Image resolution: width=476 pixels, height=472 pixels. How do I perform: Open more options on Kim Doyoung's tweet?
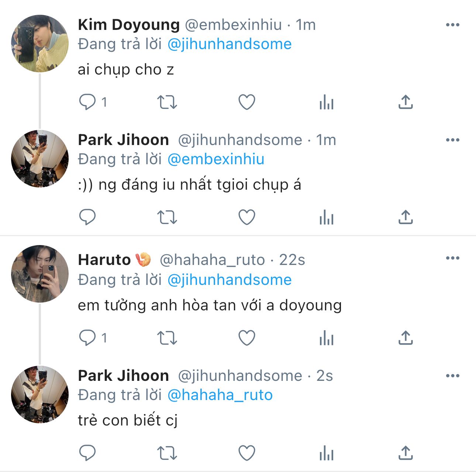coord(452,25)
